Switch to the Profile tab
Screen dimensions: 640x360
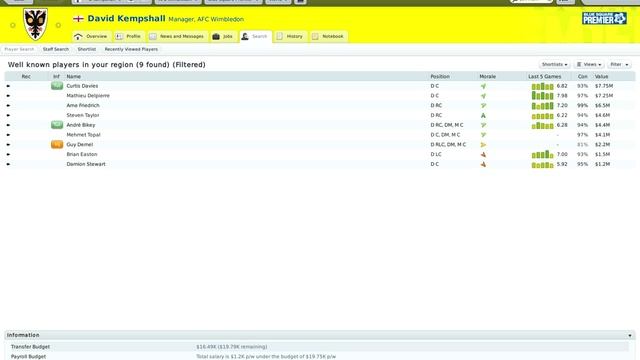[x=129, y=36]
